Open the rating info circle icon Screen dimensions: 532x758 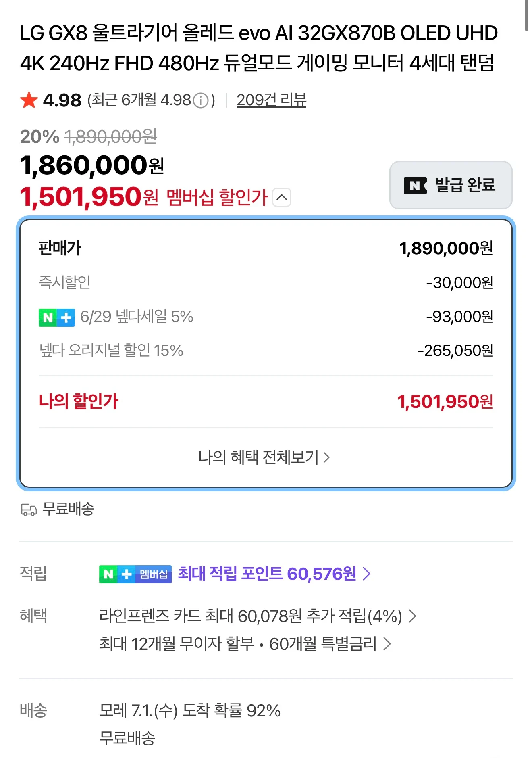pyautogui.click(x=201, y=100)
